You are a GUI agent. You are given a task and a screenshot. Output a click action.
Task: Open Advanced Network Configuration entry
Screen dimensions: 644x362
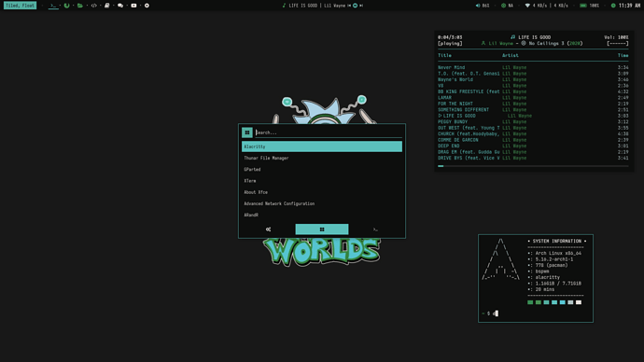pyautogui.click(x=322, y=203)
